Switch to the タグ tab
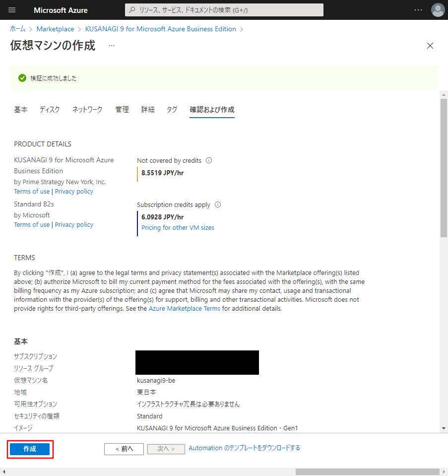This screenshot has height=476, width=448. click(172, 110)
